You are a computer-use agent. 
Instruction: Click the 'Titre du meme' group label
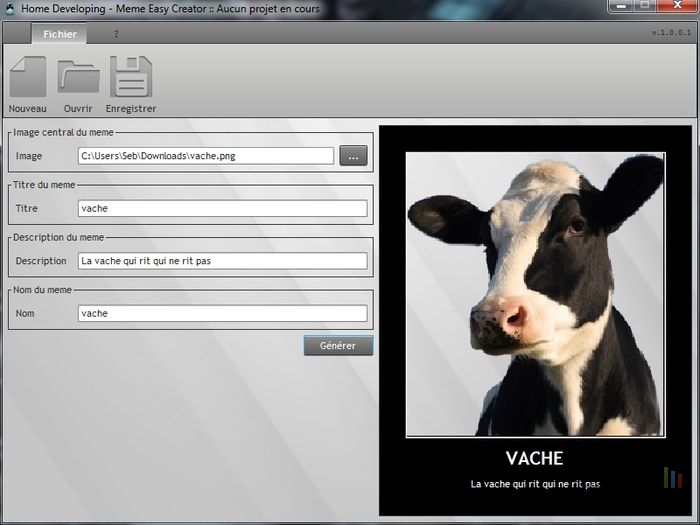(44, 185)
